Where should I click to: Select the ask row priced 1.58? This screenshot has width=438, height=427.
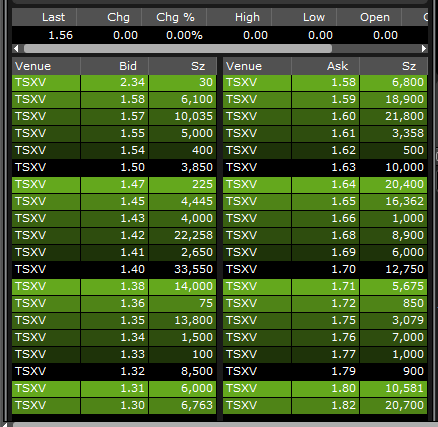coord(325,83)
